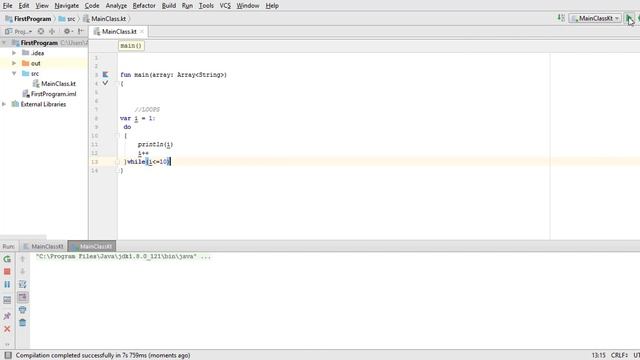The image size is (640, 360).
Task: Click the down arrow in Run console toolbar
Action: pos(23,271)
